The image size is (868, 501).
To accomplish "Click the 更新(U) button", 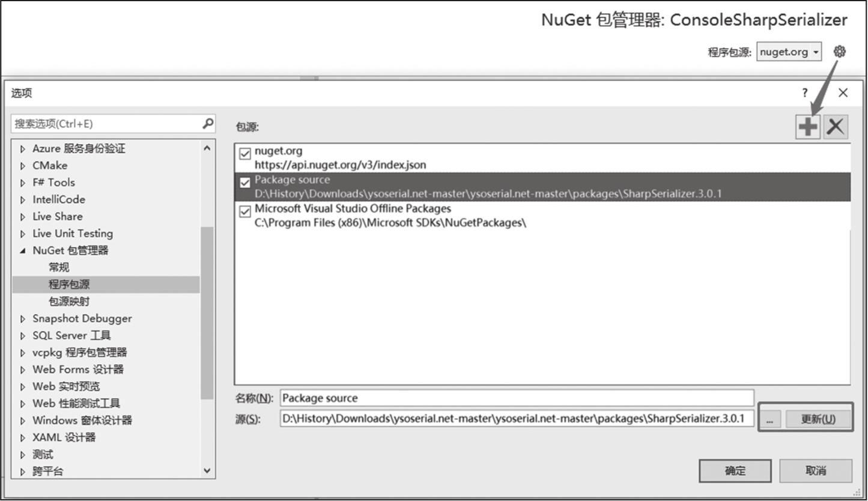I will click(x=818, y=419).
